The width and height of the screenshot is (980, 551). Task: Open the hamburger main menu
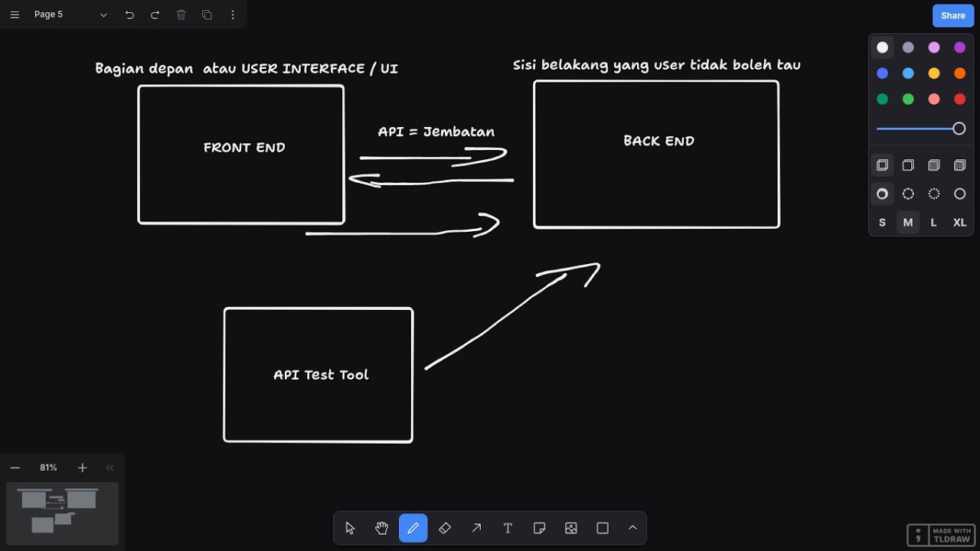pos(14,15)
